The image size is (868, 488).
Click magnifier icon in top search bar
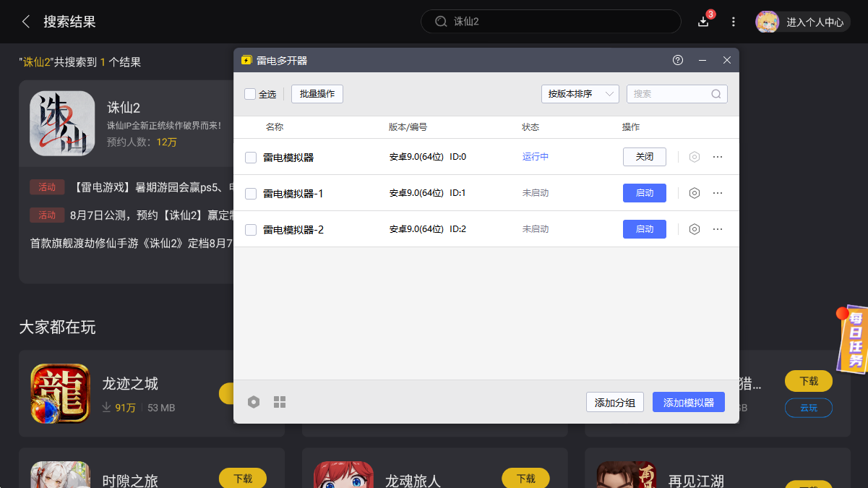coord(441,22)
